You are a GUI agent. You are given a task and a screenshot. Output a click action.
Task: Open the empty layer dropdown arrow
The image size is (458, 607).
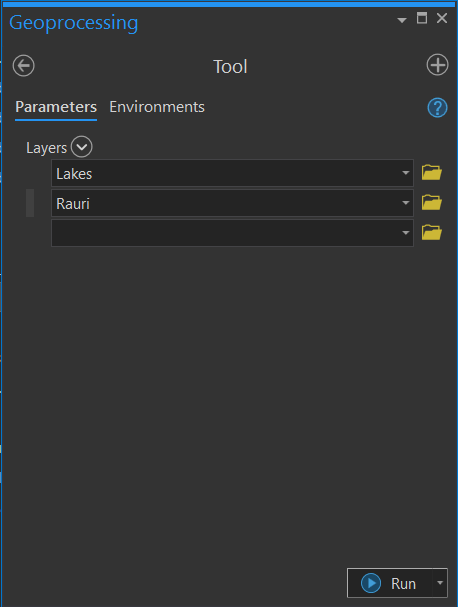(x=405, y=233)
